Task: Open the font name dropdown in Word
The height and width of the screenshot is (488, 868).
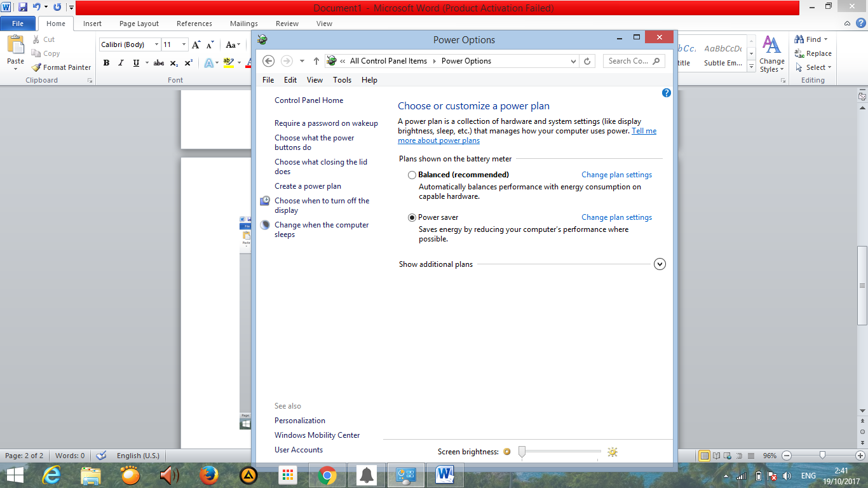Action: click(x=156, y=44)
